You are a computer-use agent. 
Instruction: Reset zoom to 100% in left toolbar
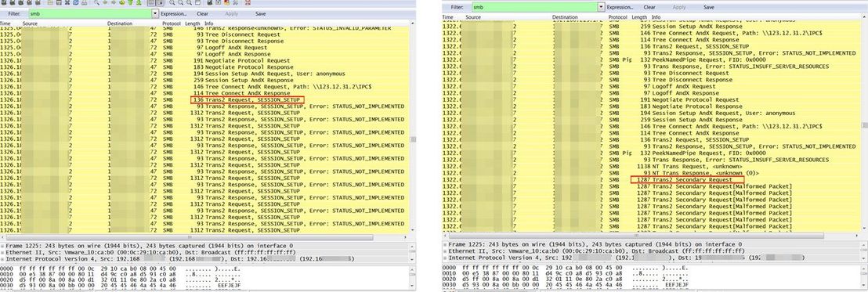pyautogui.click(x=190, y=2)
